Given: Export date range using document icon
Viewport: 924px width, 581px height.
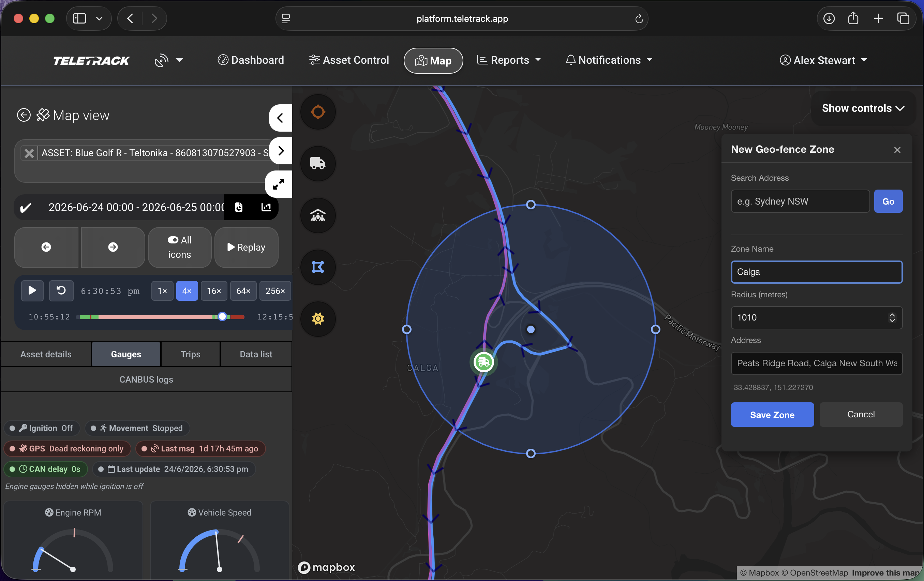Looking at the screenshot, I should (x=239, y=207).
